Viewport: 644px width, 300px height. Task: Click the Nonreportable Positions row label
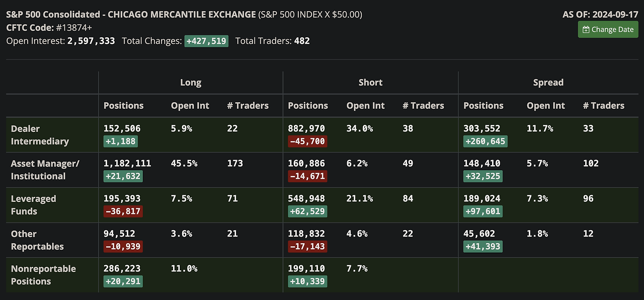tap(43, 275)
